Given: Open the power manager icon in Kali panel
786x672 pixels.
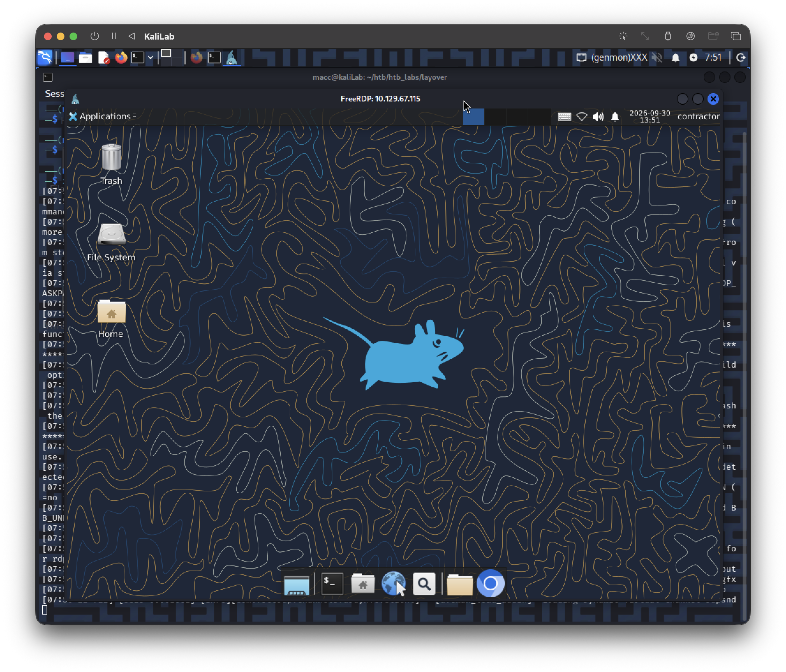Looking at the screenshot, I should pyautogui.click(x=693, y=58).
